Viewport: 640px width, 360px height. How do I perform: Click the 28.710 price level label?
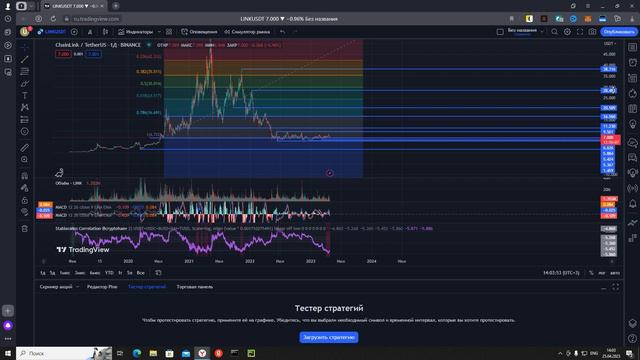click(x=609, y=69)
